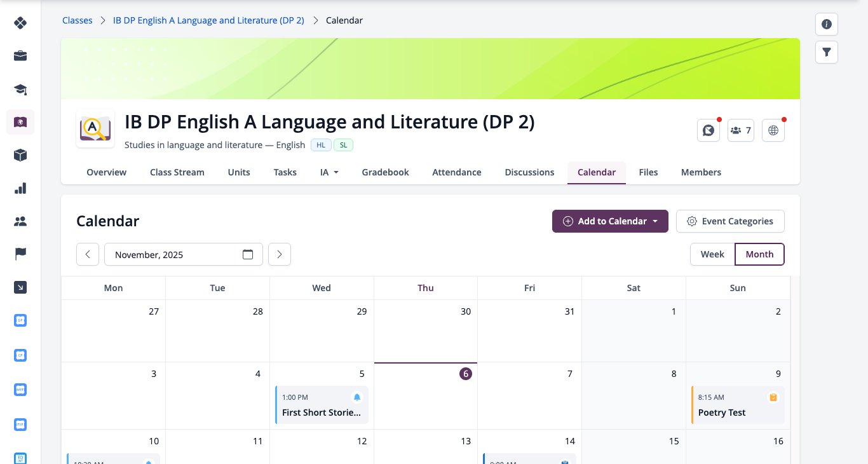Open the November, 2025 date picker

[x=184, y=254]
